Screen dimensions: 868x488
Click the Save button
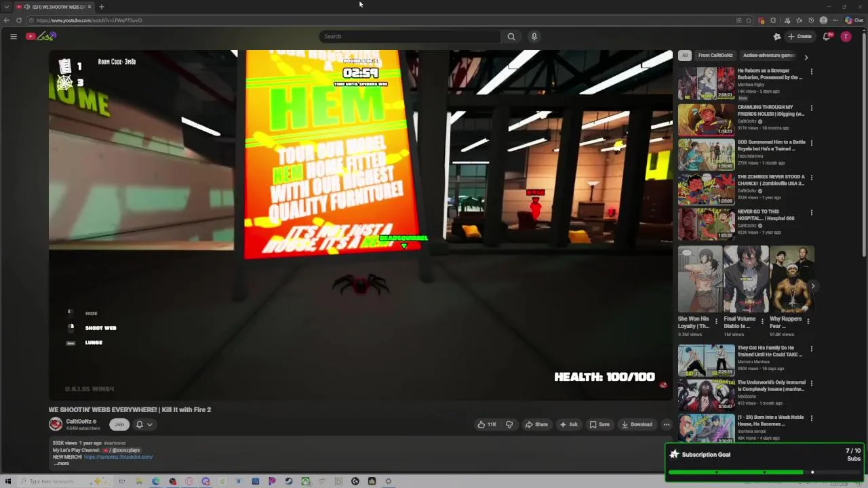599,424
